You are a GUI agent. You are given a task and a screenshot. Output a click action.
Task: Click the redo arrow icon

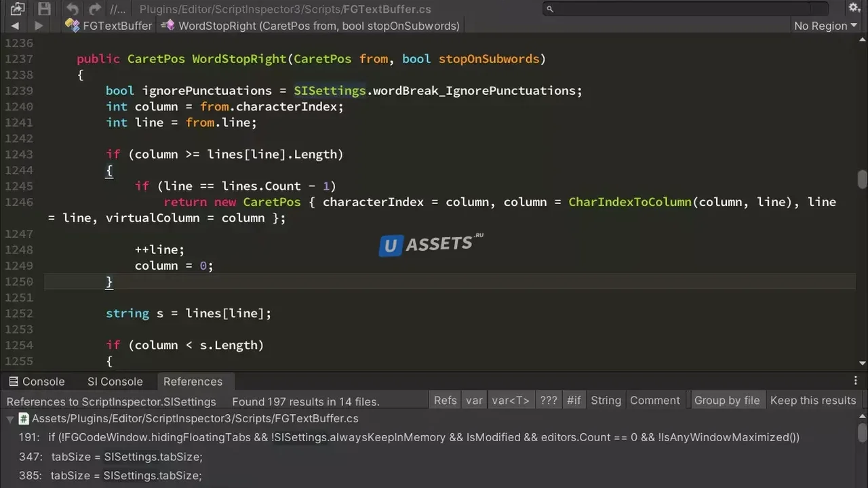[x=95, y=9]
